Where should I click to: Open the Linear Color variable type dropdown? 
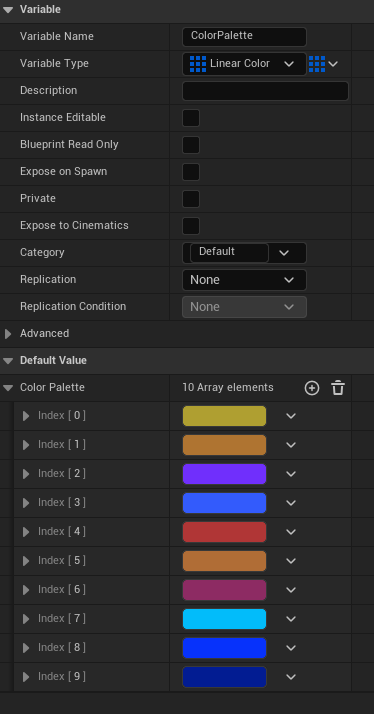[x=244, y=64]
